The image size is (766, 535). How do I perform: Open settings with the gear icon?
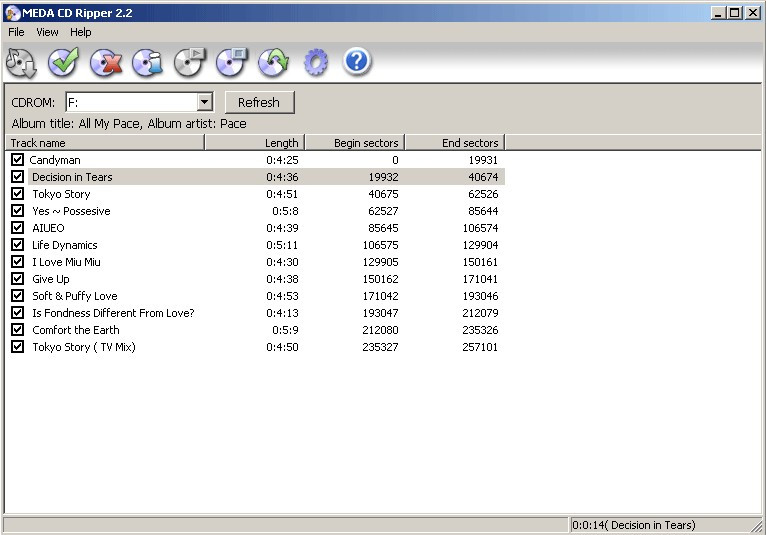(x=316, y=63)
